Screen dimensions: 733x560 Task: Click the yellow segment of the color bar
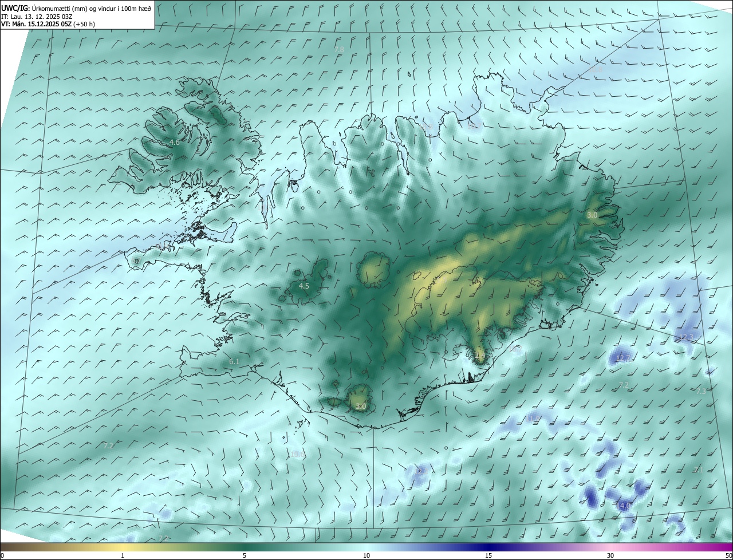coord(123,547)
